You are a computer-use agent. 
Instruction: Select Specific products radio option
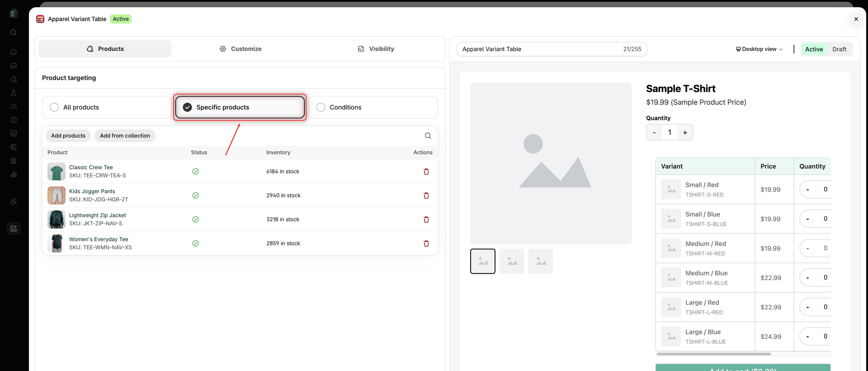(x=240, y=107)
